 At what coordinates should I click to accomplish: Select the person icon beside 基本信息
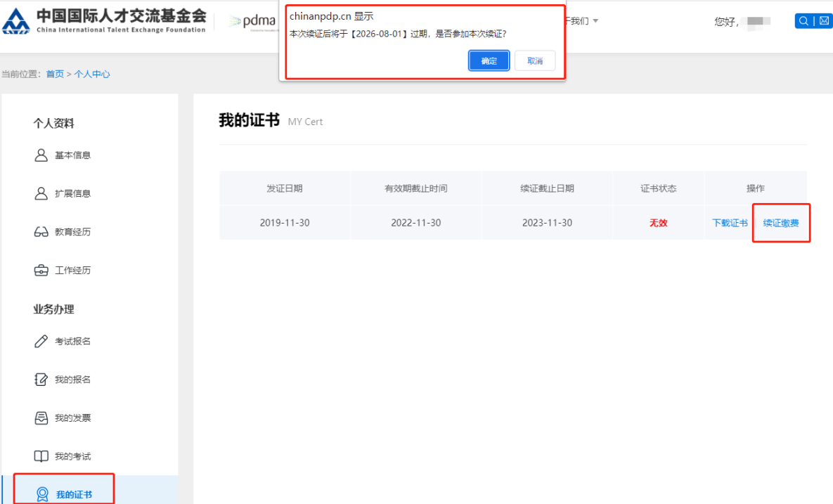[x=42, y=155]
